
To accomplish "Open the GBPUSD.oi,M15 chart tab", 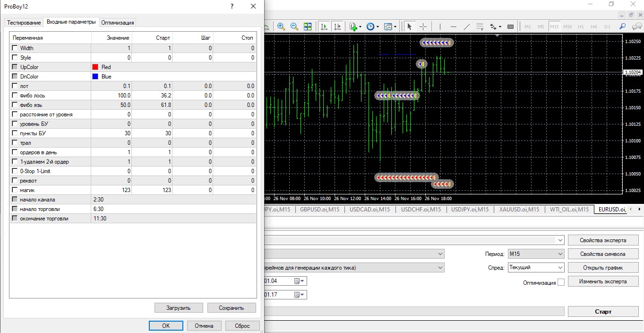I will (320, 209).
